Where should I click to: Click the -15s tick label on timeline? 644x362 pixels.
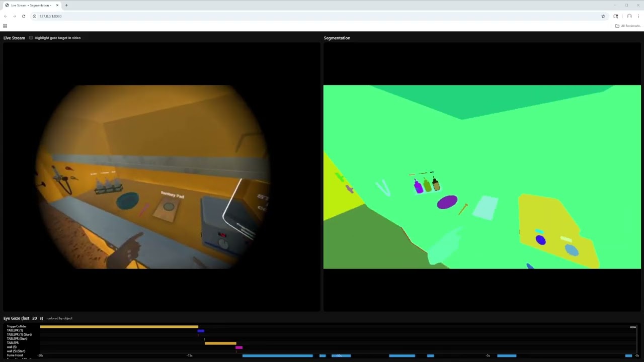pyautogui.click(x=189, y=355)
